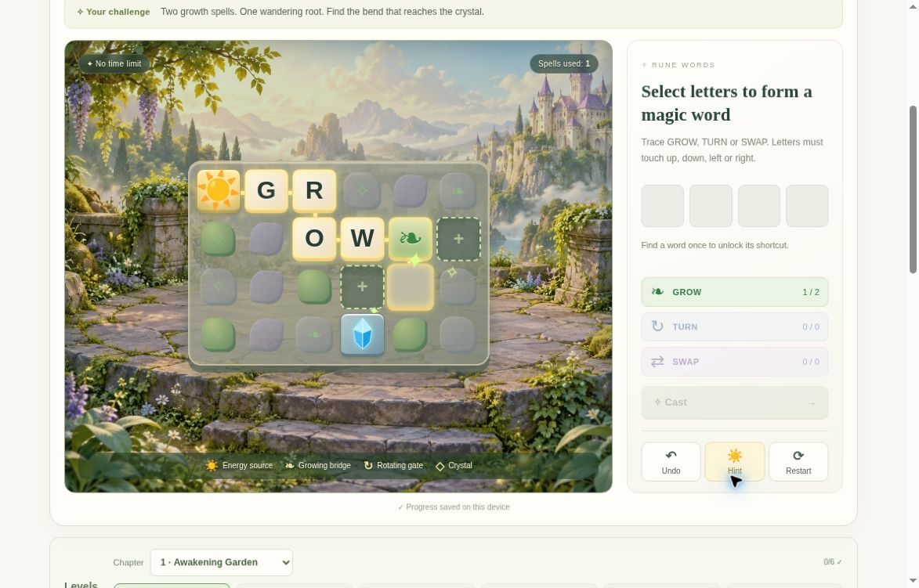Click the TURN spell shortcut
This screenshot has width=919, height=588.
pos(734,326)
